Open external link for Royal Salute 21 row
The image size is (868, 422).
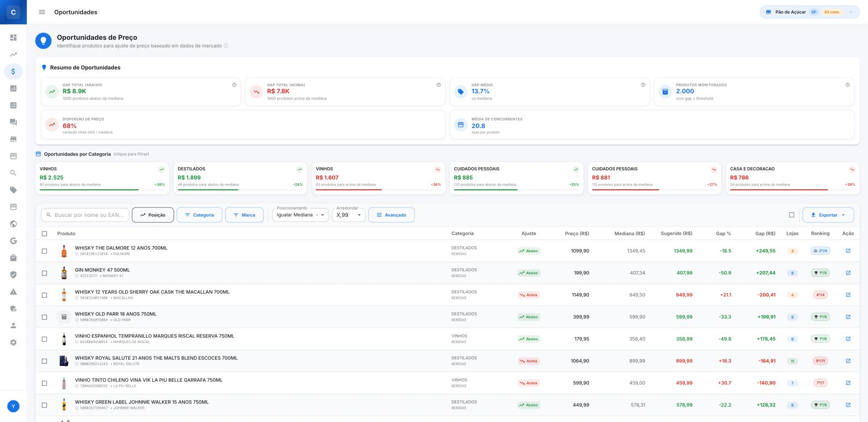pos(848,361)
